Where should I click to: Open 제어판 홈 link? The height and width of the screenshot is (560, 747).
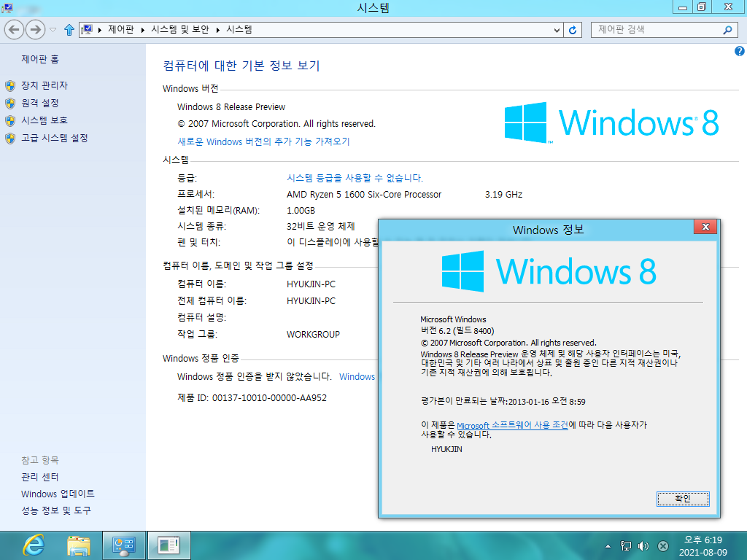pos(40,59)
